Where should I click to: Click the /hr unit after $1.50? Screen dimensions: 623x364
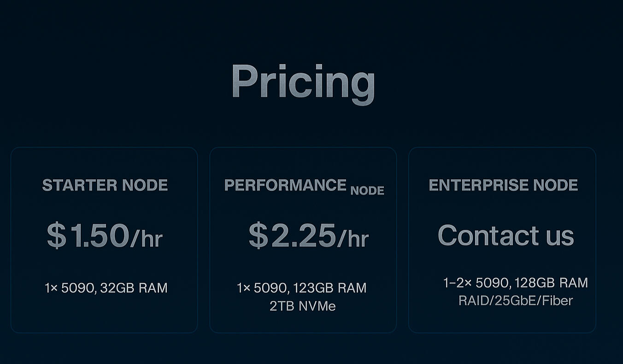pyautogui.click(x=147, y=239)
